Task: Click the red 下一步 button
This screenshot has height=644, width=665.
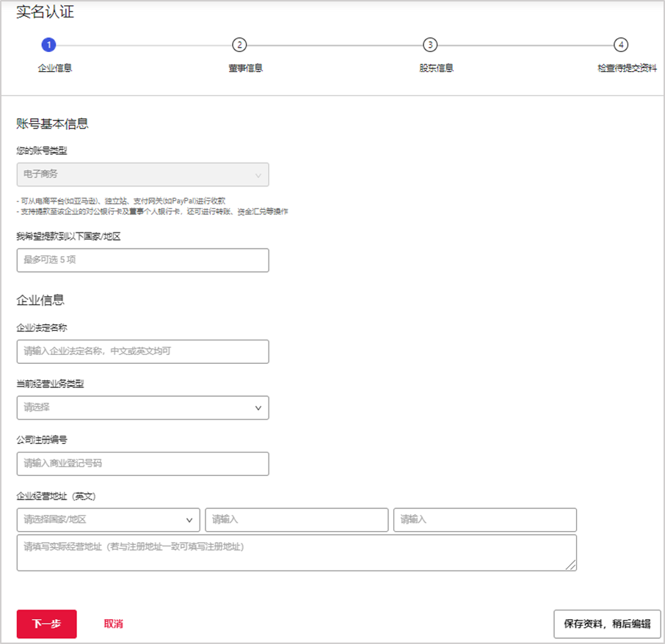Action: pyautogui.click(x=47, y=623)
